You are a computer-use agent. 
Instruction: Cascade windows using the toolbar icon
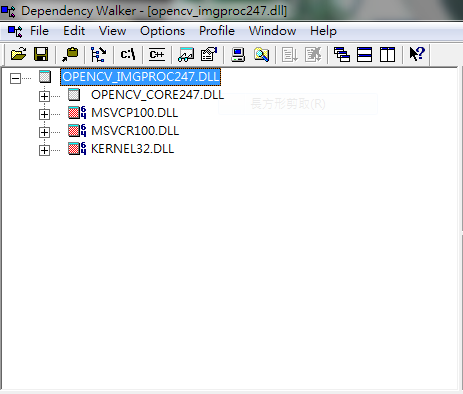tap(342, 54)
